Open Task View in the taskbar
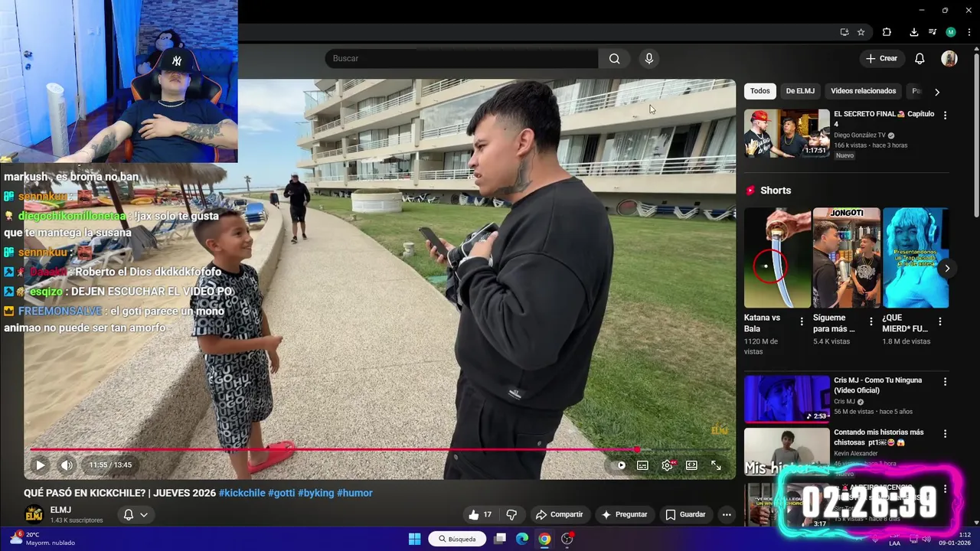 click(500, 539)
